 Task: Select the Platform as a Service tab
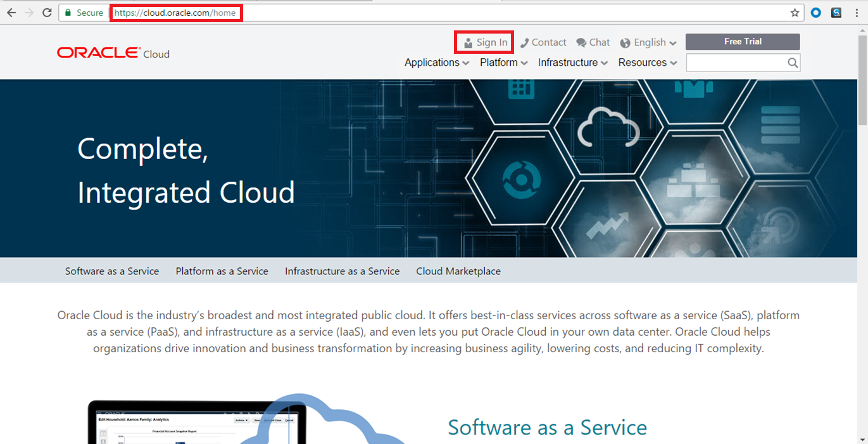point(222,271)
